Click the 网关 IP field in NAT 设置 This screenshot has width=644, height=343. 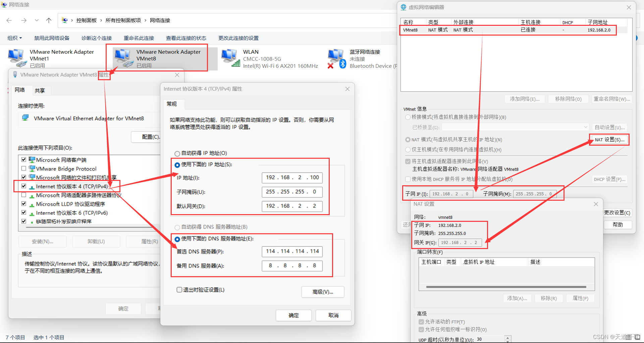click(460, 242)
